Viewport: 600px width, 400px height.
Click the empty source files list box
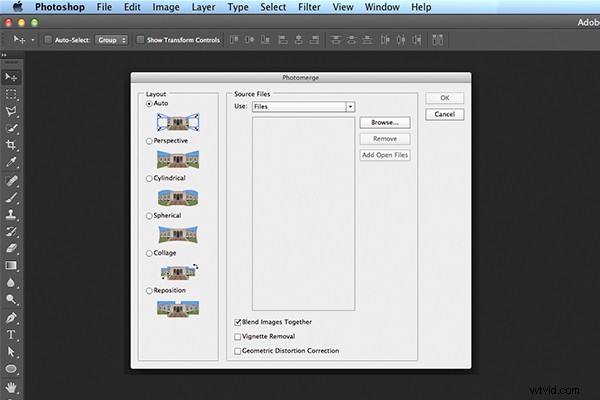[303, 214]
